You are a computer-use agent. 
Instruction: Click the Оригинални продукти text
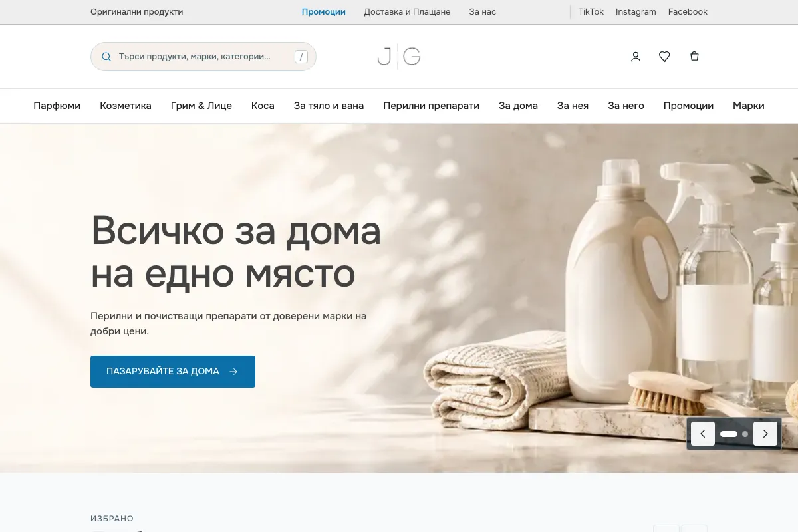coord(137,12)
